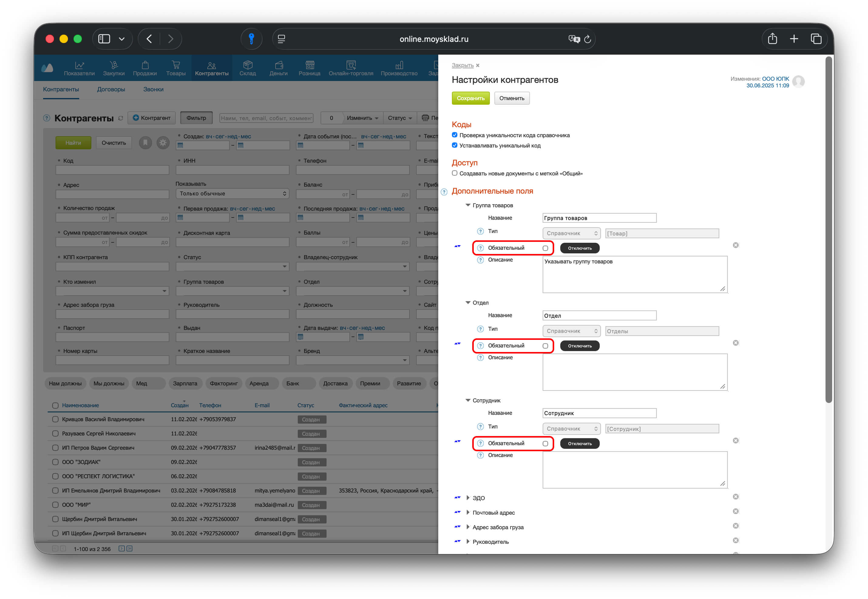The width and height of the screenshot is (868, 599).
Task: Click Safari password key icon
Action: 251,39
